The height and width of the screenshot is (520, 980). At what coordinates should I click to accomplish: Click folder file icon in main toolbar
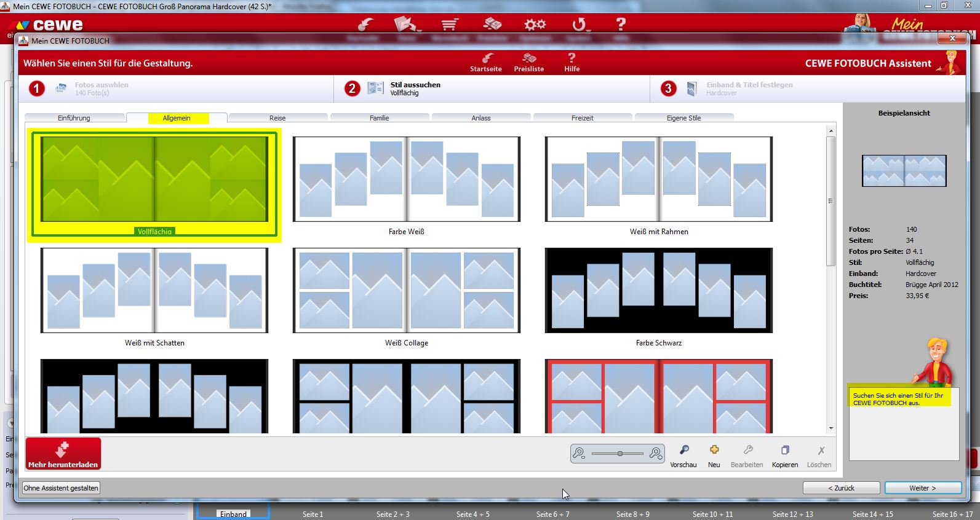pos(407,25)
